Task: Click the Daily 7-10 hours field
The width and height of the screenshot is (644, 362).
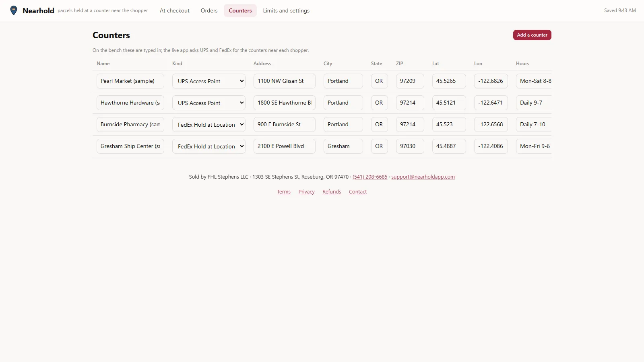Action: tap(534, 124)
